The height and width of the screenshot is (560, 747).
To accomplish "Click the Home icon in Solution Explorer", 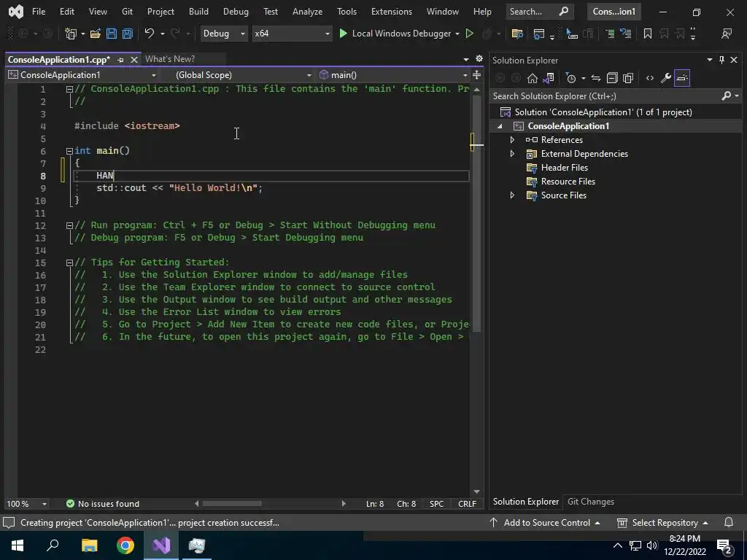I will tap(532, 78).
